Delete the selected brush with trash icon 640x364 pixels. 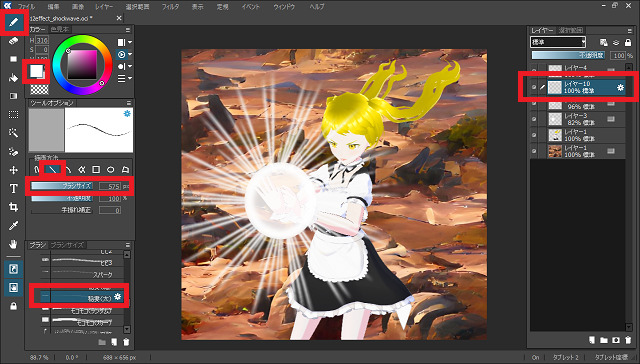click(x=126, y=342)
